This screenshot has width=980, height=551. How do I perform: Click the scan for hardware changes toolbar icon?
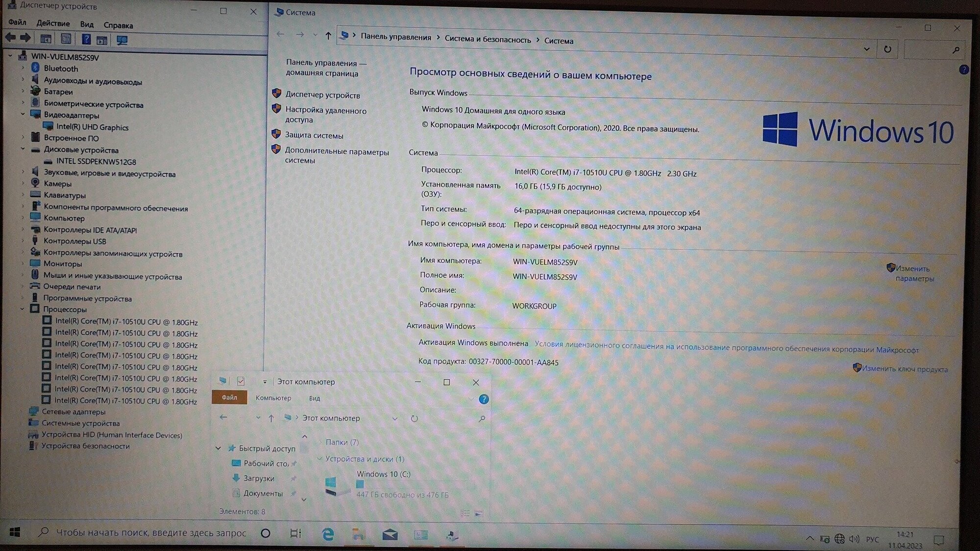tap(122, 40)
